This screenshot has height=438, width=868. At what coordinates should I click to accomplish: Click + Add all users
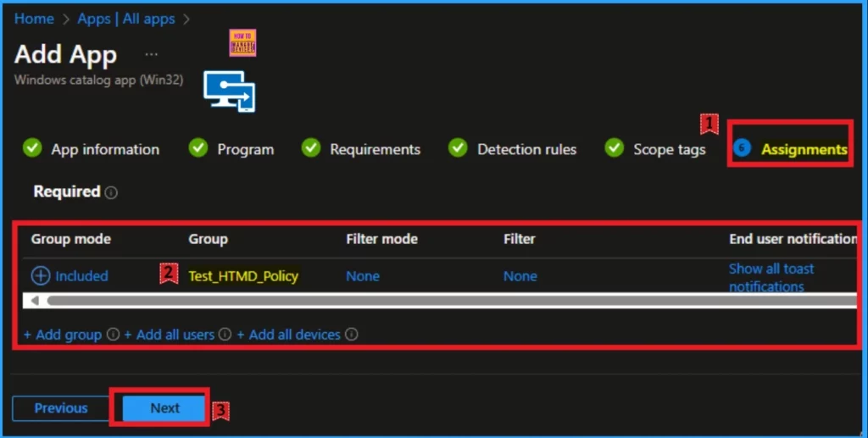[x=170, y=335]
